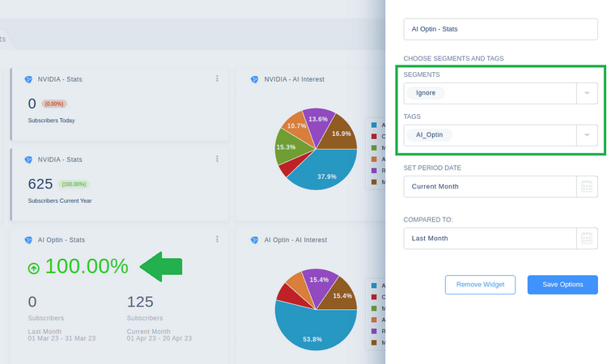
Task: Click the AI Optin - AI Interest title
Action: 295,240
